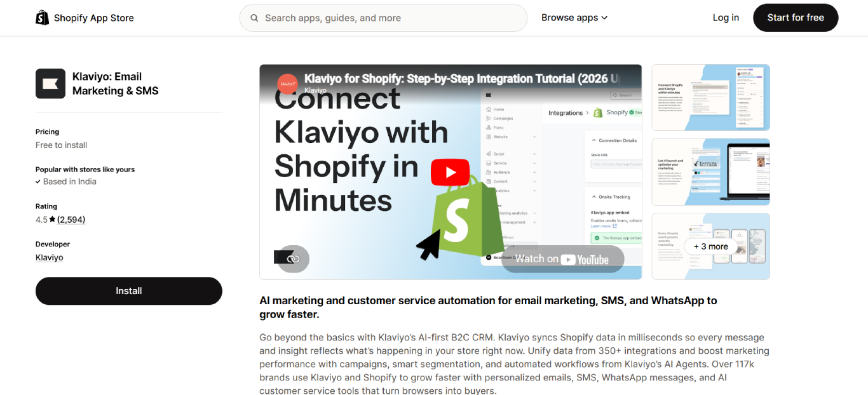Viewport: 868px width, 395px height.
Task: Click the Start for free button
Action: pos(796,17)
